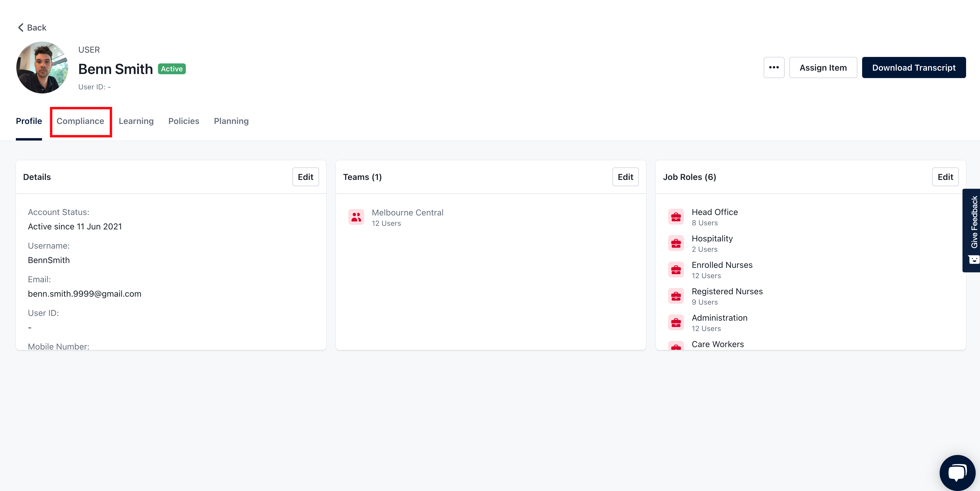Viewport: 980px width, 491px height.
Task: Open the Policies tab
Action: point(184,121)
